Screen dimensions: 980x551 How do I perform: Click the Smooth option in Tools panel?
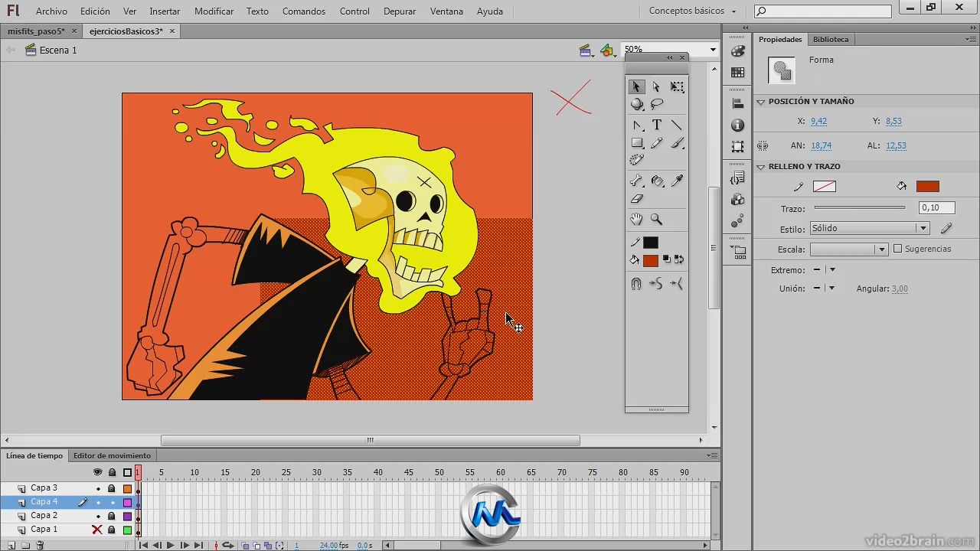[656, 284]
